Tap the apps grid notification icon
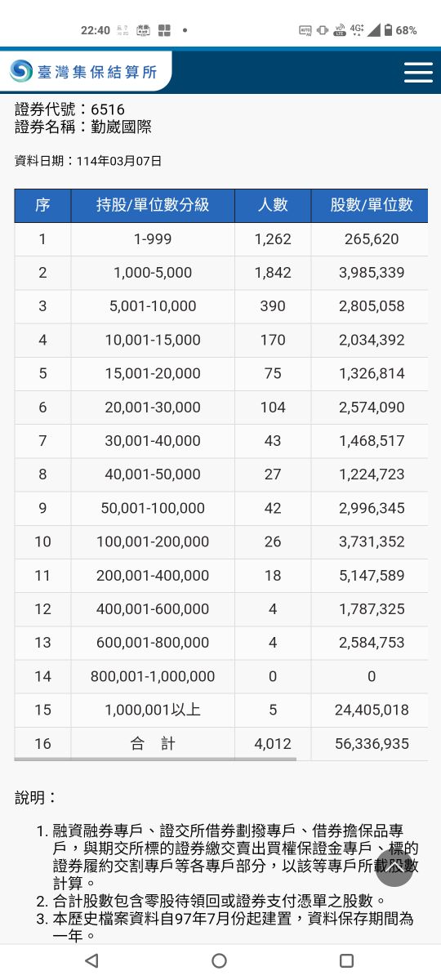 164,30
